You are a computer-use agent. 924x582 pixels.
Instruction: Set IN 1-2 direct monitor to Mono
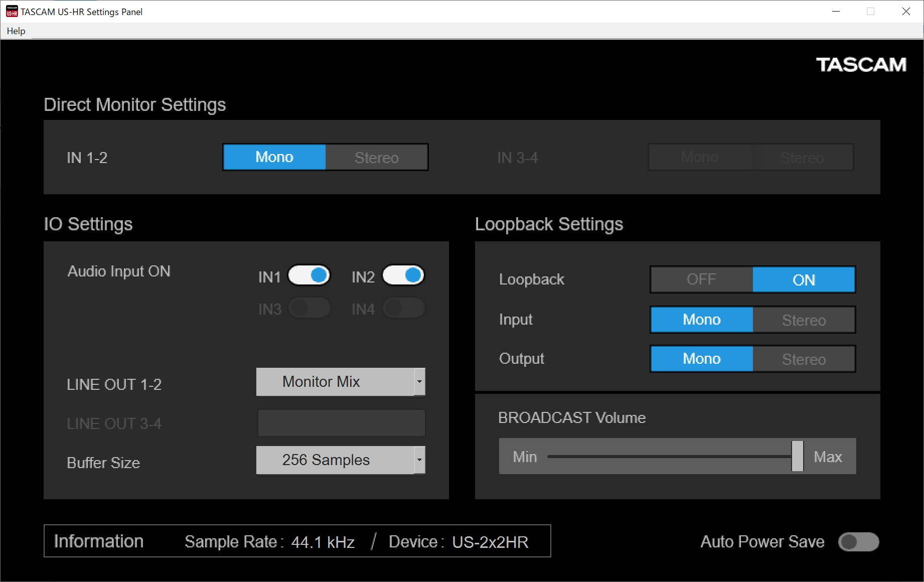click(274, 157)
